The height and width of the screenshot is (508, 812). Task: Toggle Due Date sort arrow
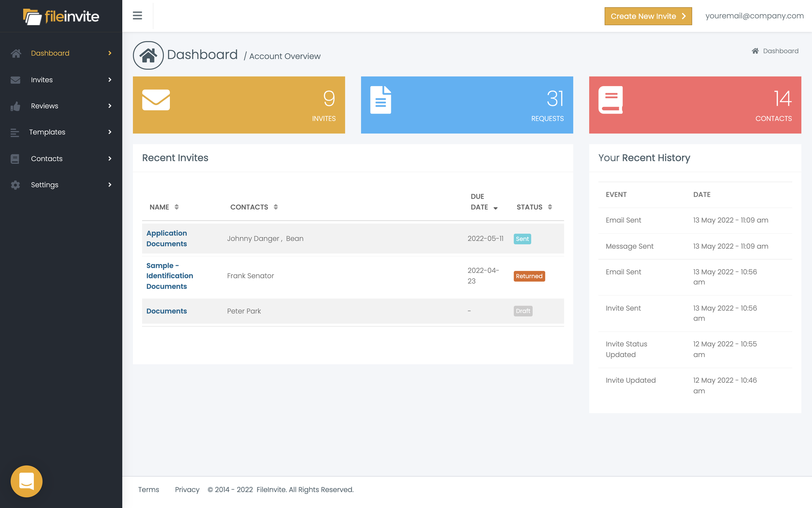click(496, 208)
